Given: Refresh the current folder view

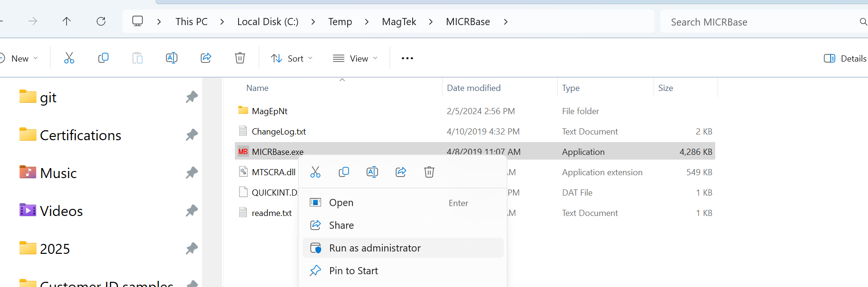Looking at the screenshot, I should (x=101, y=21).
